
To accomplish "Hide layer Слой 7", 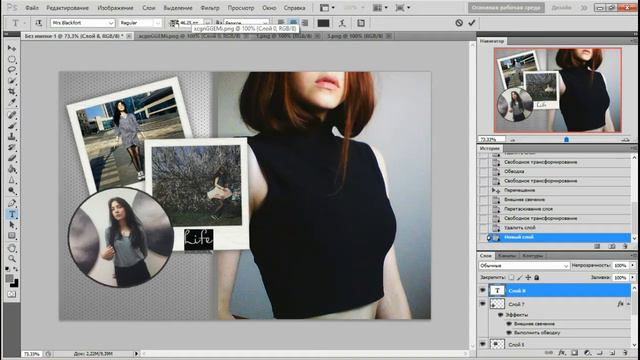I will coord(483,304).
